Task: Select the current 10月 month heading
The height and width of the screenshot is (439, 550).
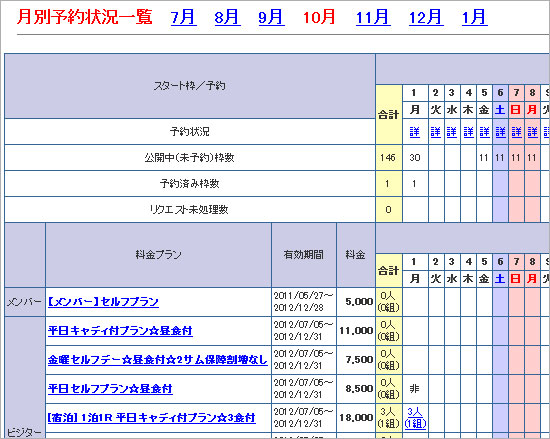Action: click(319, 17)
